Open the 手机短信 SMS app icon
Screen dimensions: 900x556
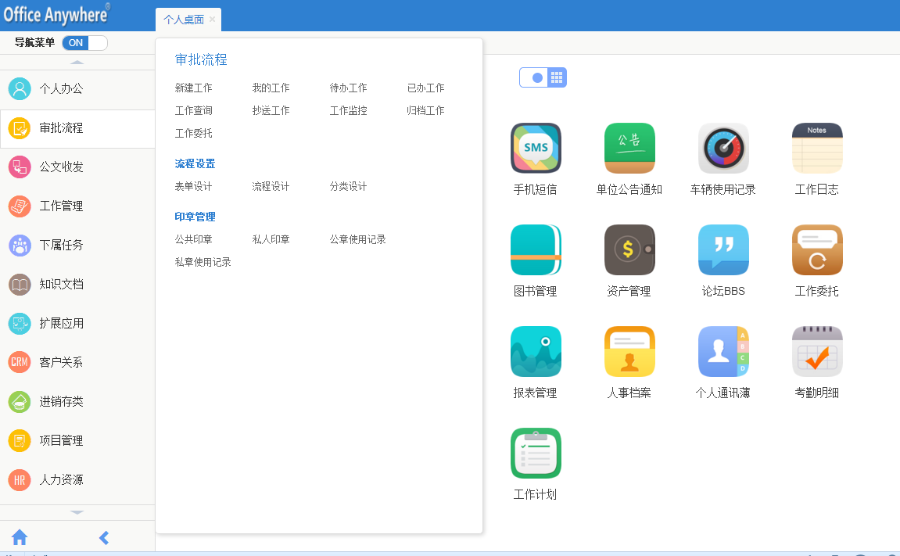535,149
